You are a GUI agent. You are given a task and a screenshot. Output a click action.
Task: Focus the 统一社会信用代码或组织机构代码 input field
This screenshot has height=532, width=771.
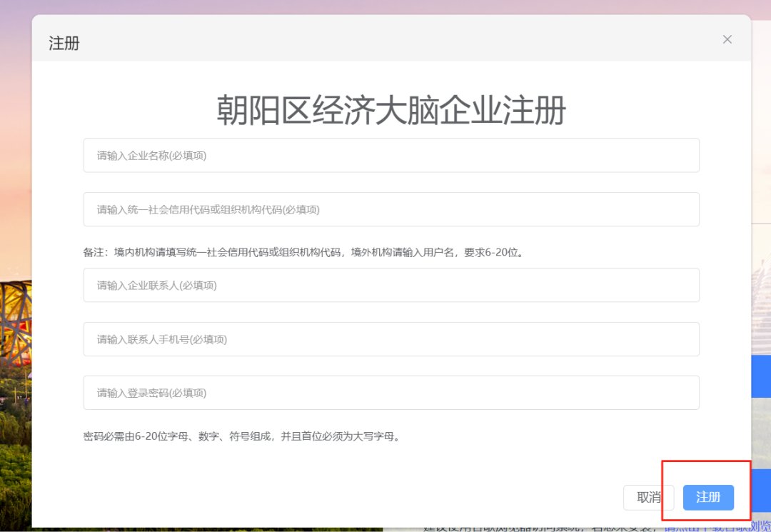click(x=391, y=209)
